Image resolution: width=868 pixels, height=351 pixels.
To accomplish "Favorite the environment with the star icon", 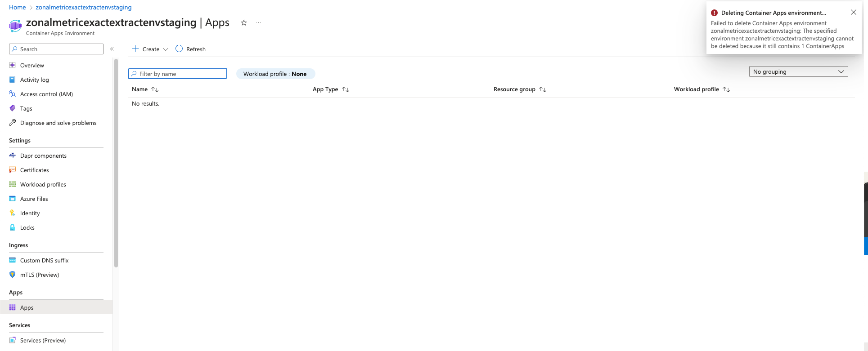I will point(244,22).
